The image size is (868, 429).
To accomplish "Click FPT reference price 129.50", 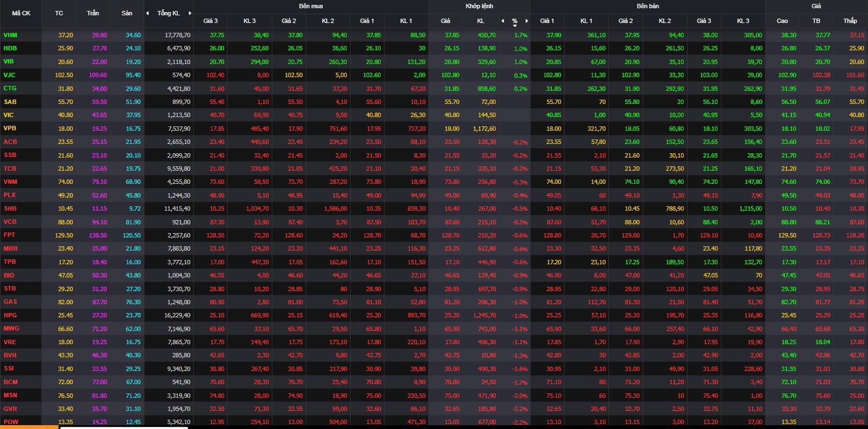I will 64,235.
